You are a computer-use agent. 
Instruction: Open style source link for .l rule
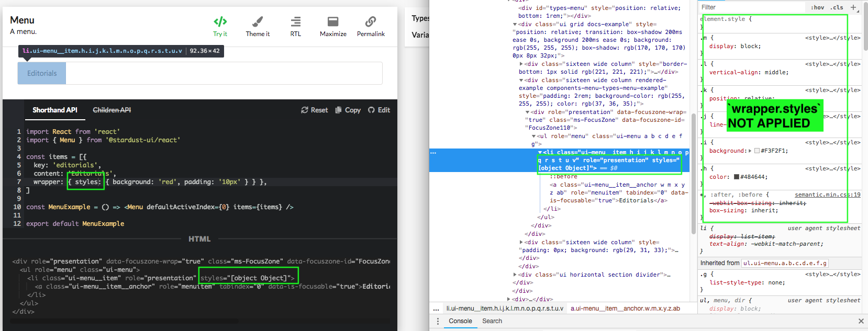(832, 64)
